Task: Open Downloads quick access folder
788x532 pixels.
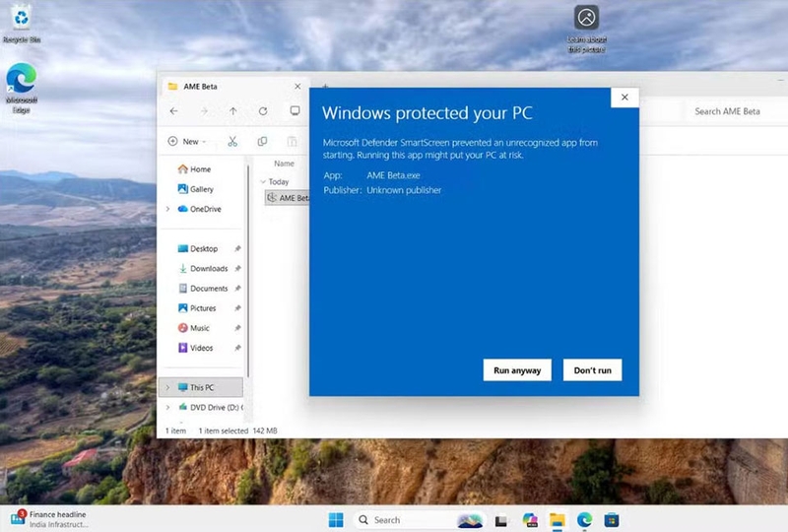Action: point(203,269)
